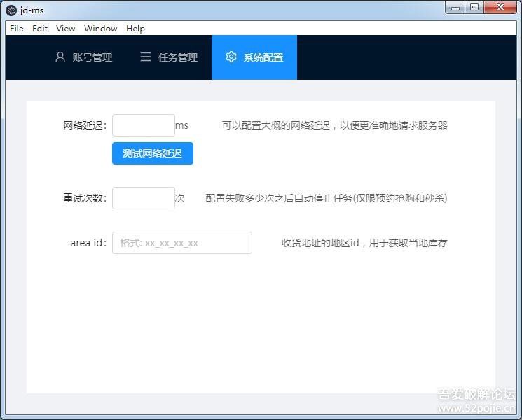Open the File menu
522x420 pixels.
coord(17,29)
